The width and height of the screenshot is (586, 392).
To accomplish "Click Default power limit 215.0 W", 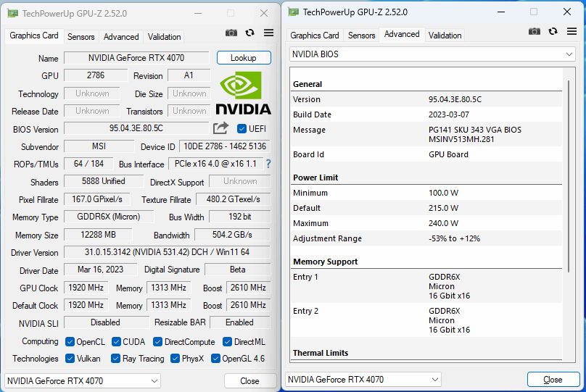I will pos(443,208).
